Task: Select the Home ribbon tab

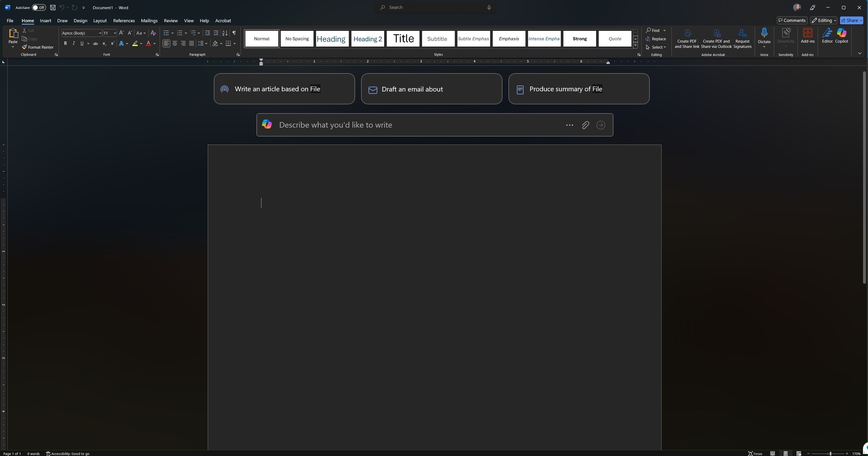Action: pyautogui.click(x=27, y=21)
